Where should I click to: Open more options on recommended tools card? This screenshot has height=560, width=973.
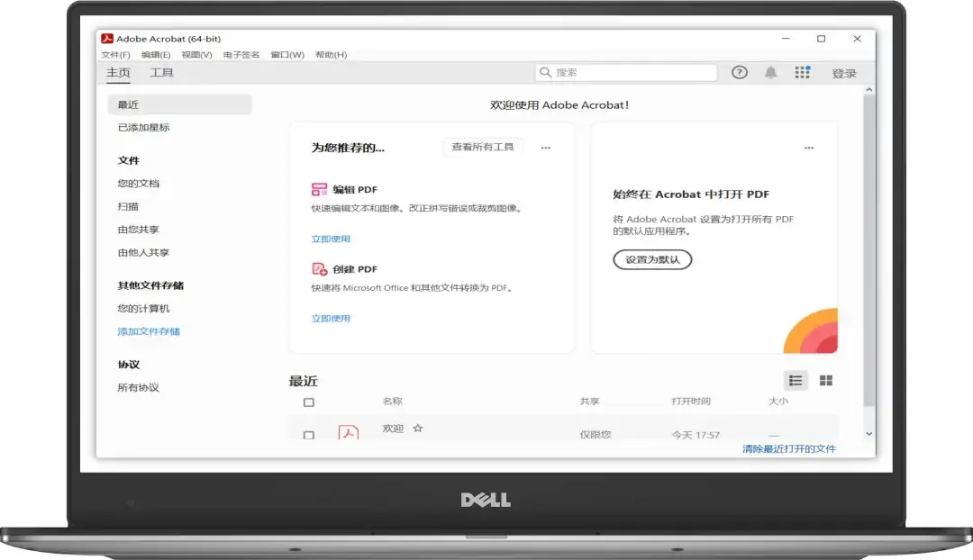click(x=545, y=148)
